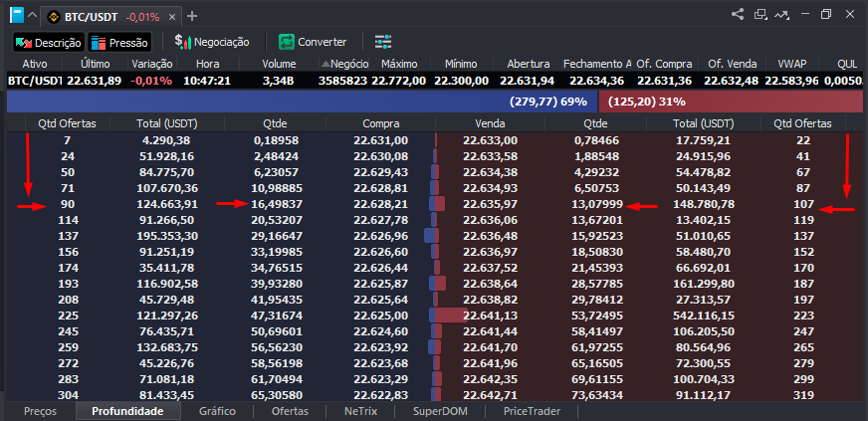The width and height of the screenshot is (868, 421).
Task: Click the last price 22.631,89
Action: (95, 81)
